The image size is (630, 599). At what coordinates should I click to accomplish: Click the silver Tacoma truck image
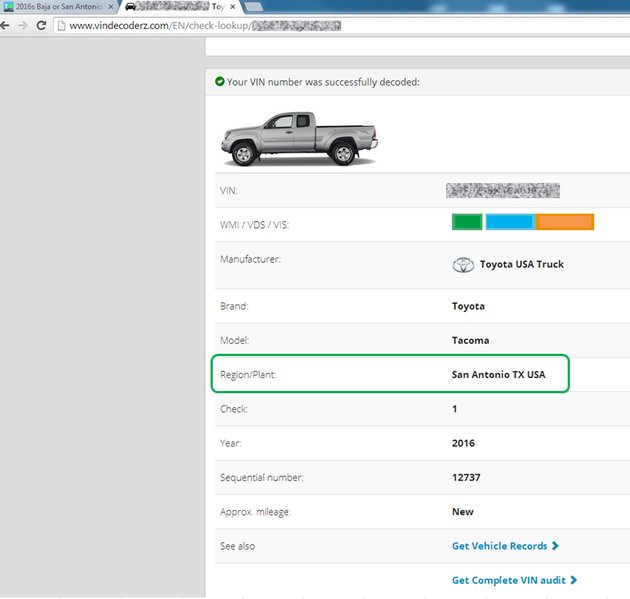pos(299,139)
